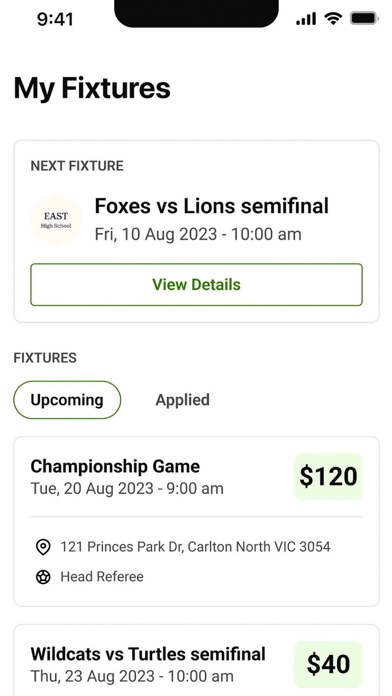The image size is (392, 696).
Task: Switch to the Applied tab
Action: click(x=182, y=400)
